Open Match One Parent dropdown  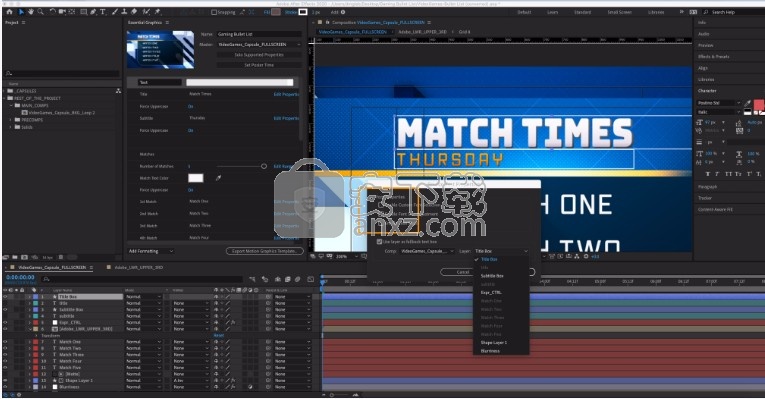[292, 342]
